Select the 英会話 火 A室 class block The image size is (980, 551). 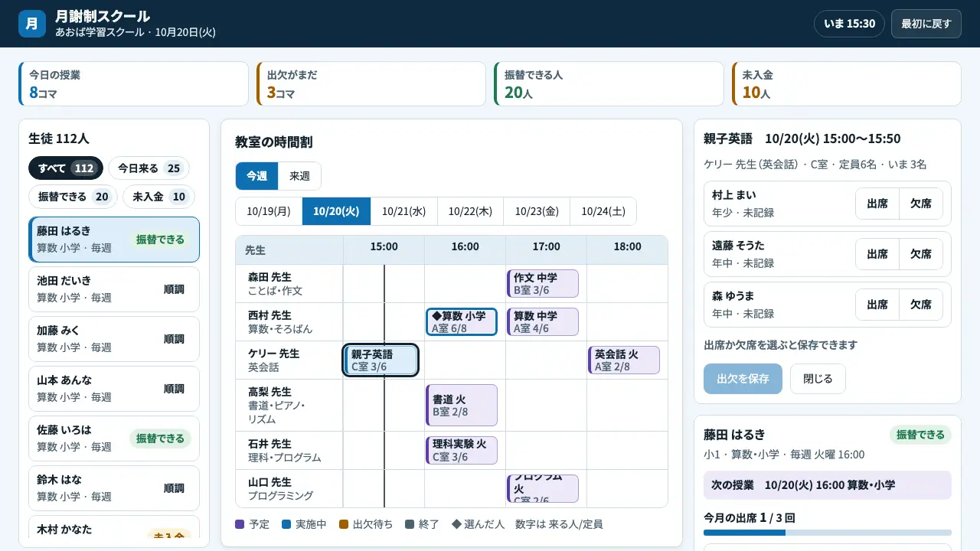pos(624,360)
